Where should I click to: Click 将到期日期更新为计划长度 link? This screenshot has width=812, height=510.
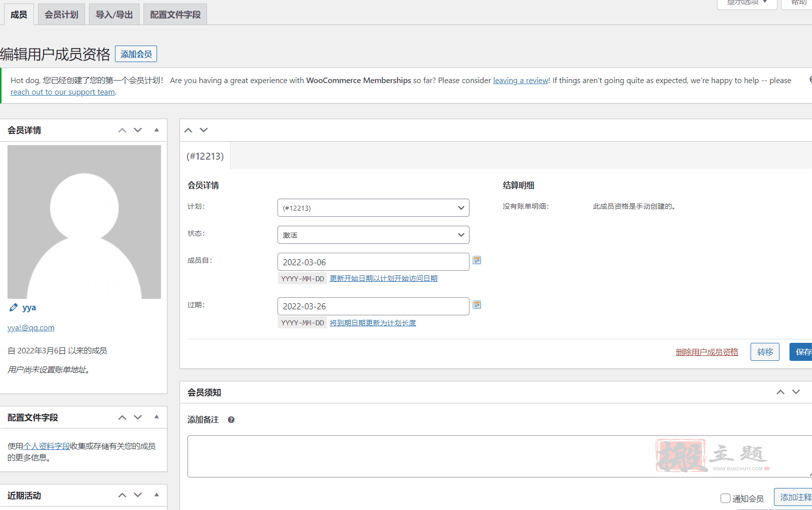[372, 323]
